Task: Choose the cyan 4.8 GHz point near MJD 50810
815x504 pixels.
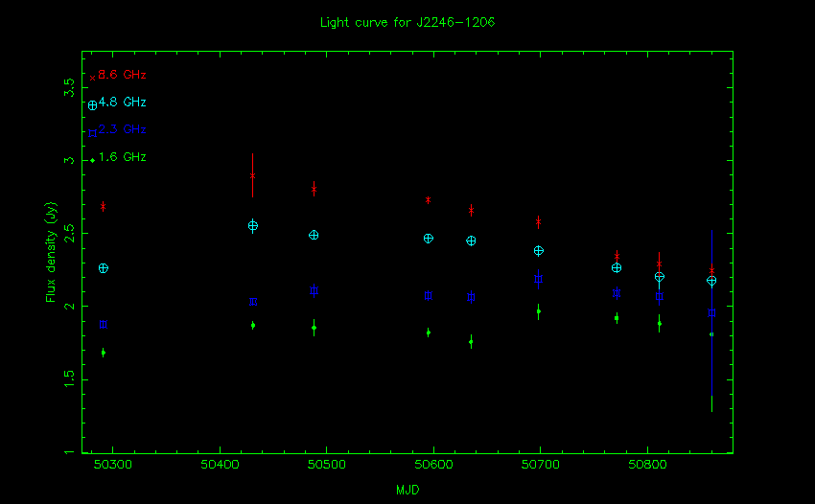Action: point(659,277)
